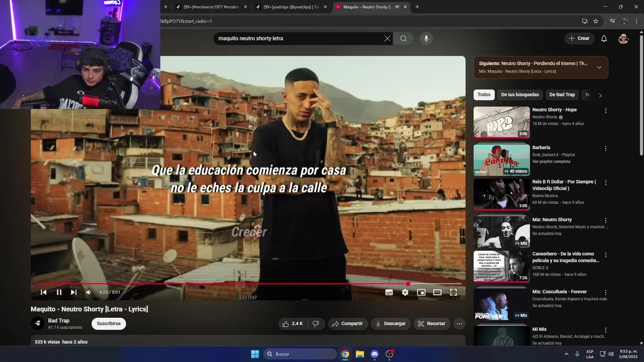Viewport: 644px width, 362px height.
Task: Toggle subtitles in the video player
Action: (x=389, y=292)
